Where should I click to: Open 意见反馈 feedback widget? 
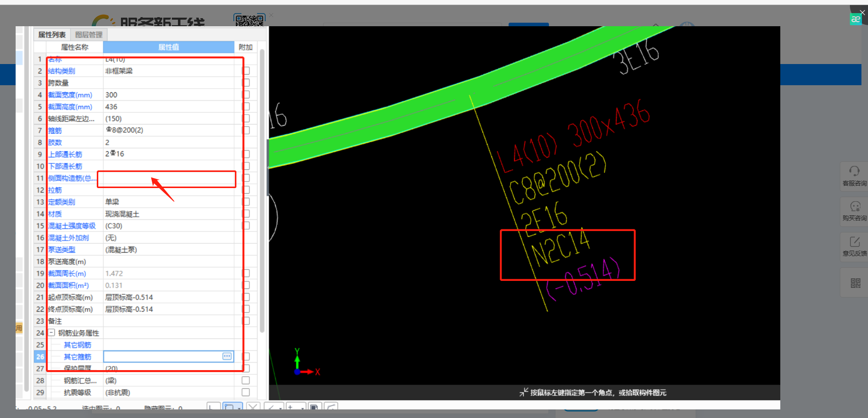click(x=854, y=246)
